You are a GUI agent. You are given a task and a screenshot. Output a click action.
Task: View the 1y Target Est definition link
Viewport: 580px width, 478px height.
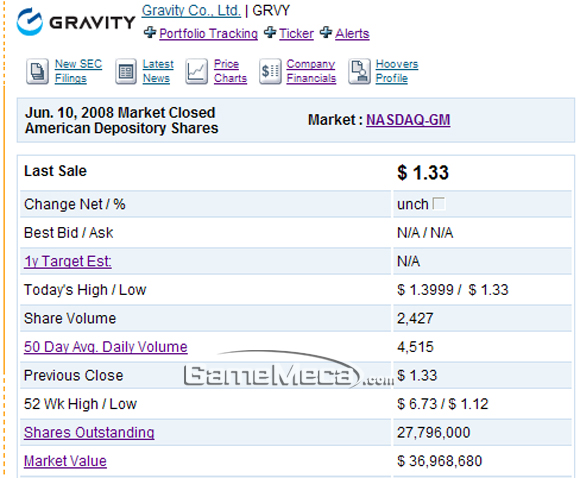coord(68,261)
